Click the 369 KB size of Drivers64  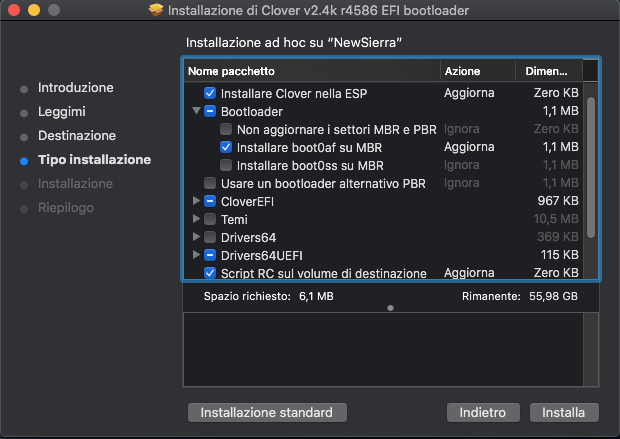click(558, 237)
